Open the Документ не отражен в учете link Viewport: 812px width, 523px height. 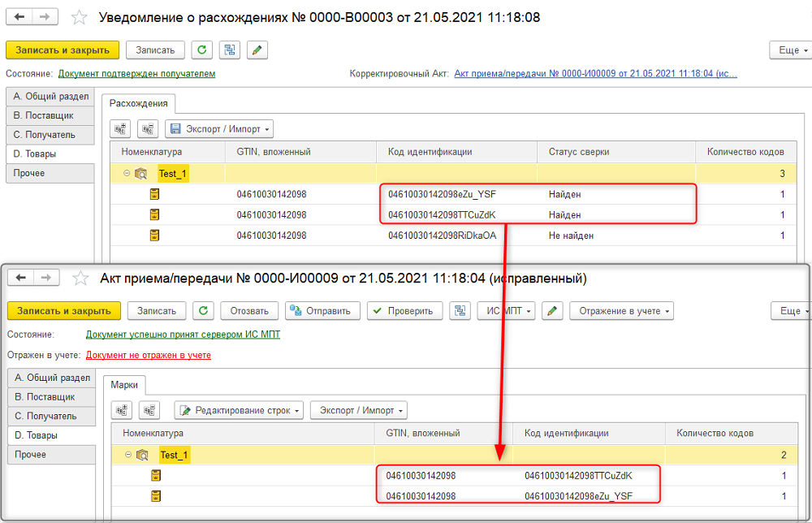pyautogui.click(x=148, y=355)
